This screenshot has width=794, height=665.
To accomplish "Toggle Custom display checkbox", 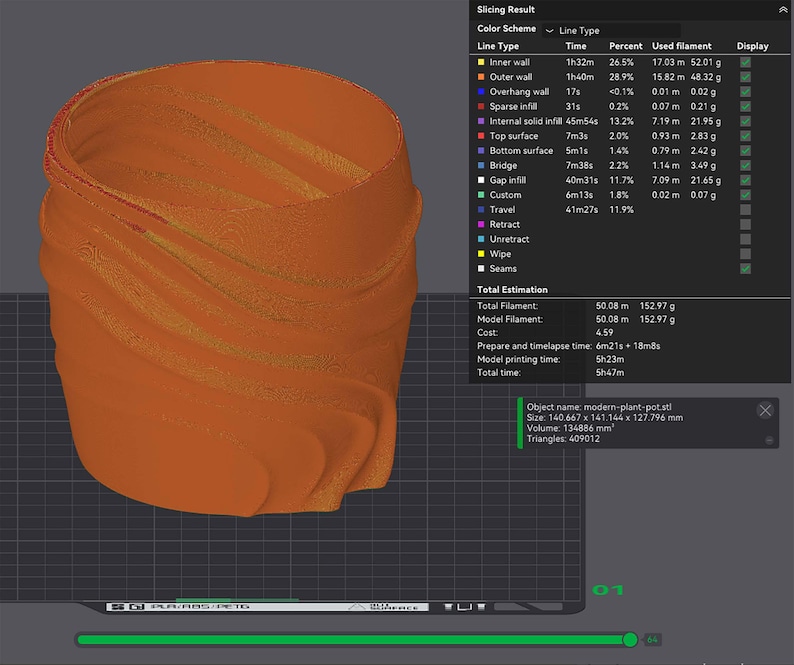I will pos(745,194).
